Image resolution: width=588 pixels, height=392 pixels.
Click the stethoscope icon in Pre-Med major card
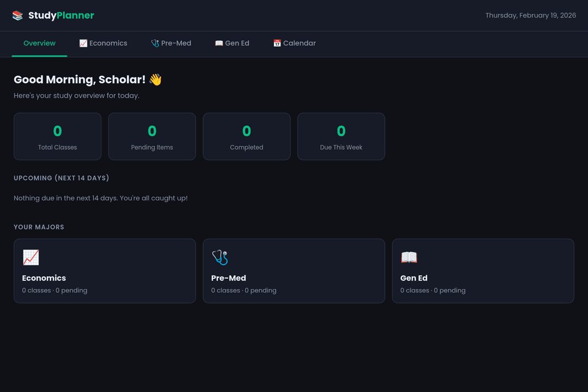coord(220,258)
